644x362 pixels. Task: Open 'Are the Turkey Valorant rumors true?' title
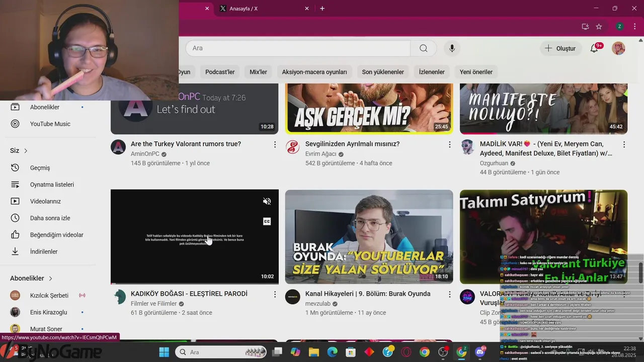186,144
